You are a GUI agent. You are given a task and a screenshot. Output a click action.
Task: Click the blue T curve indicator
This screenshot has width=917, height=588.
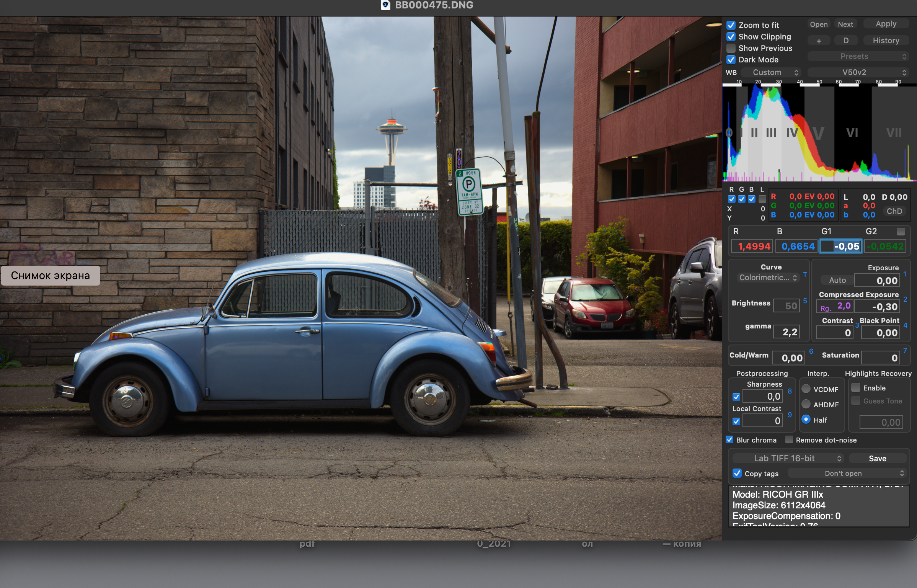(x=805, y=275)
